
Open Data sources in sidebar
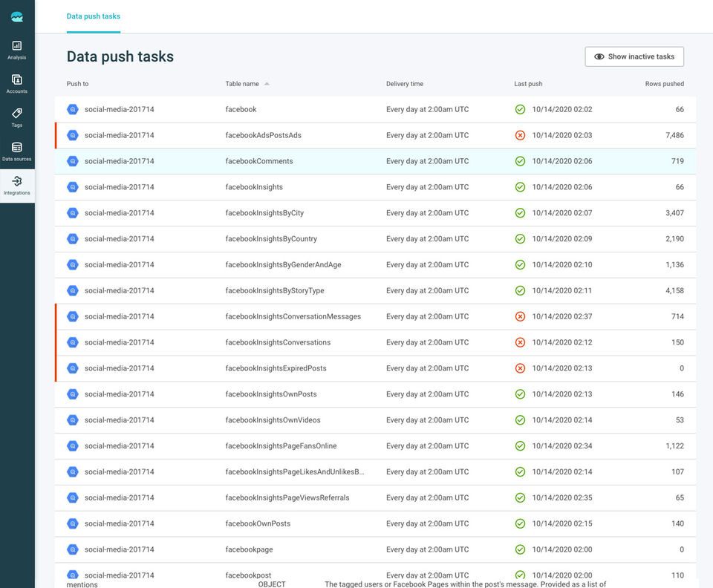click(x=17, y=151)
